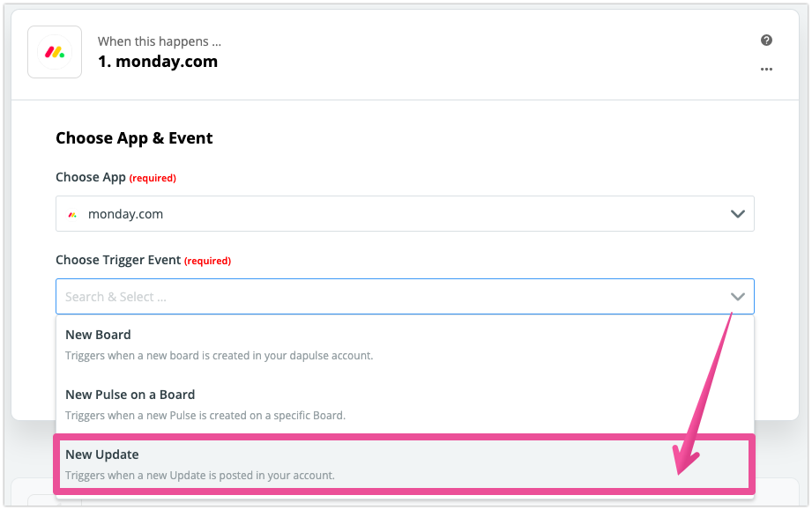
Task: Open the three-dot more options menu
Action: pyautogui.click(x=766, y=69)
